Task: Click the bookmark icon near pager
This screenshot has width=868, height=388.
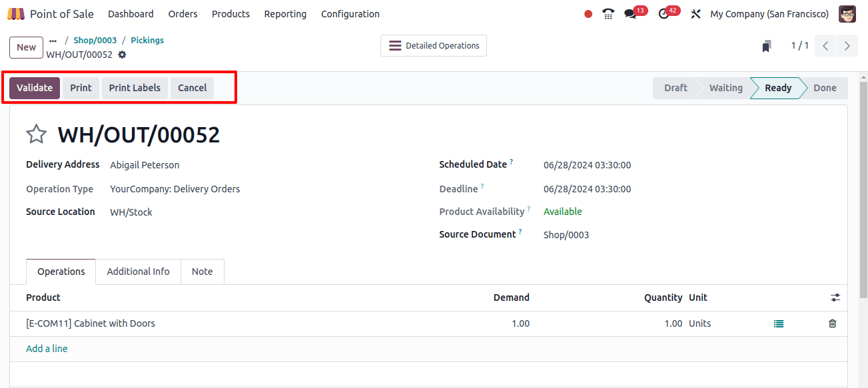Action: tap(767, 46)
